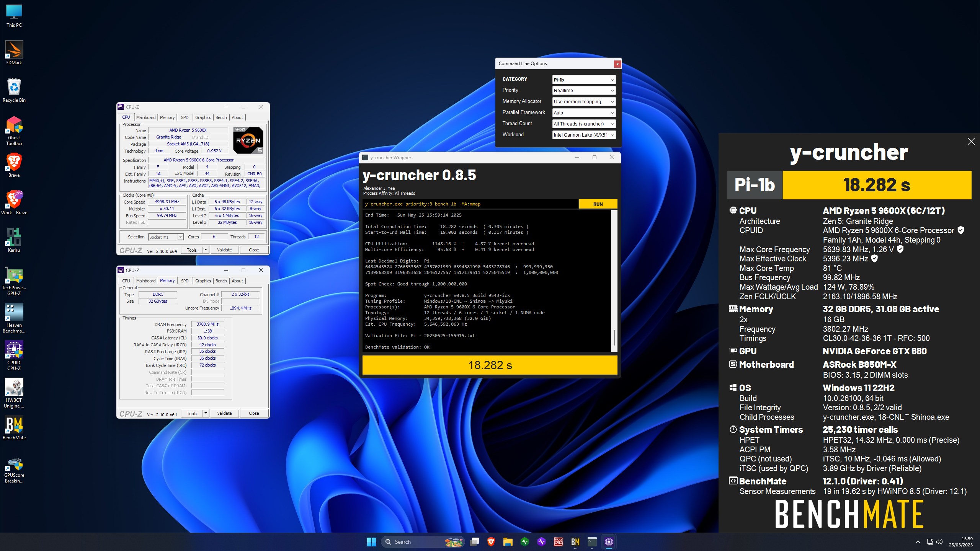Open the network tray icon
This screenshot has height=551, width=980.
click(930, 542)
